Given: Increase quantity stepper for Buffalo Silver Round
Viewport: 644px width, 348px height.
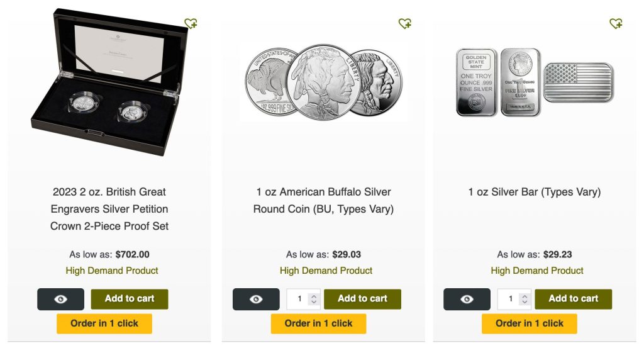Looking at the screenshot, I should coord(314,295).
